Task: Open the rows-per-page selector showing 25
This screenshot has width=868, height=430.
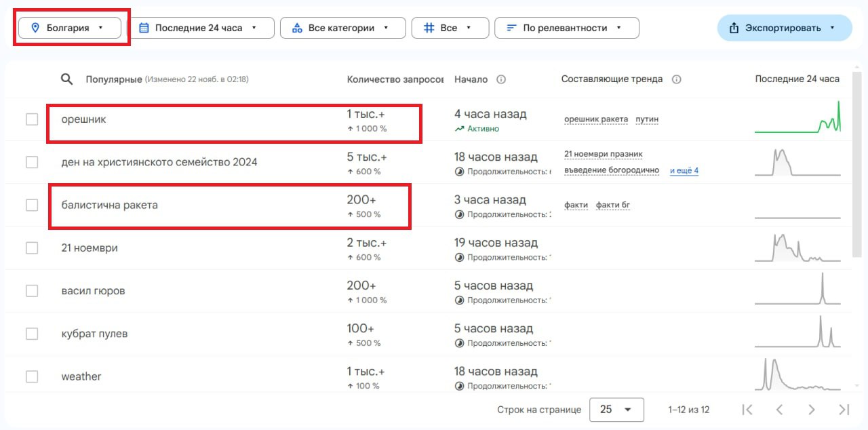Action: (616, 409)
